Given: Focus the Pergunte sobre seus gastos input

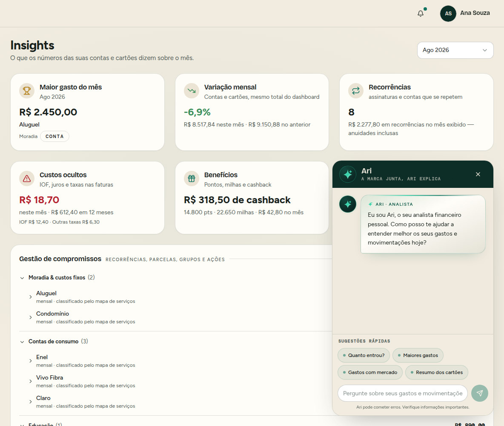Looking at the screenshot, I should pos(402,393).
